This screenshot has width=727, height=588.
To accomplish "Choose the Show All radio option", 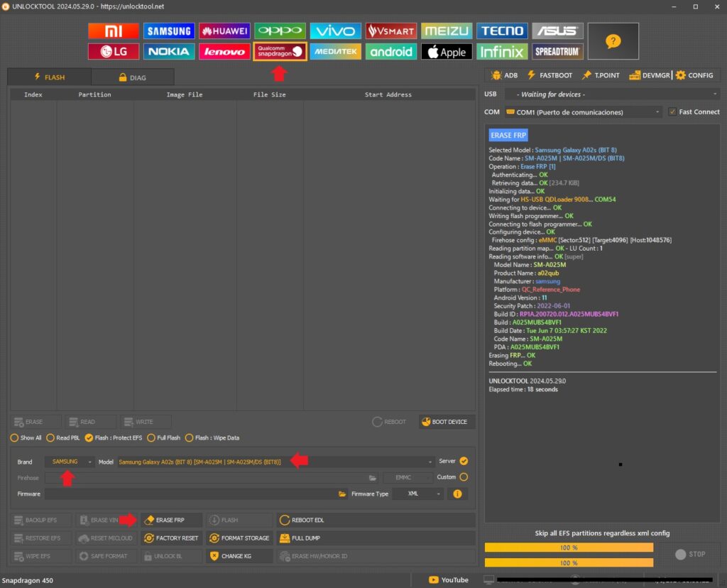I will 14,438.
